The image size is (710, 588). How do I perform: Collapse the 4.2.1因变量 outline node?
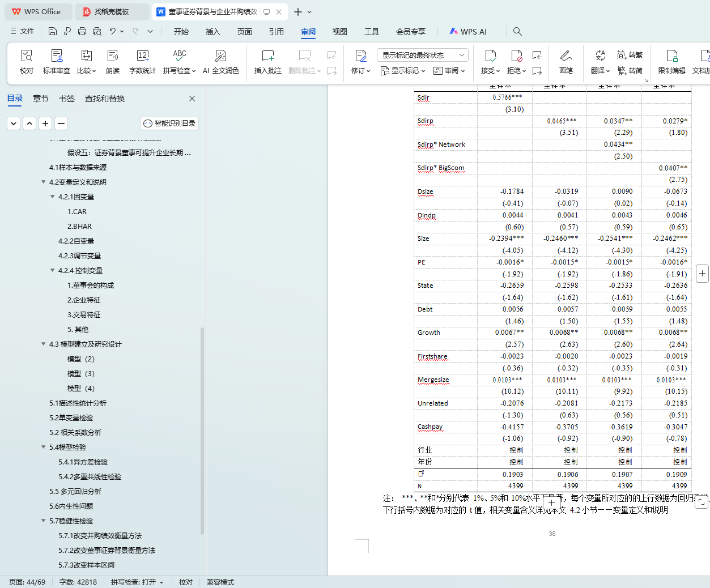point(52,197)
